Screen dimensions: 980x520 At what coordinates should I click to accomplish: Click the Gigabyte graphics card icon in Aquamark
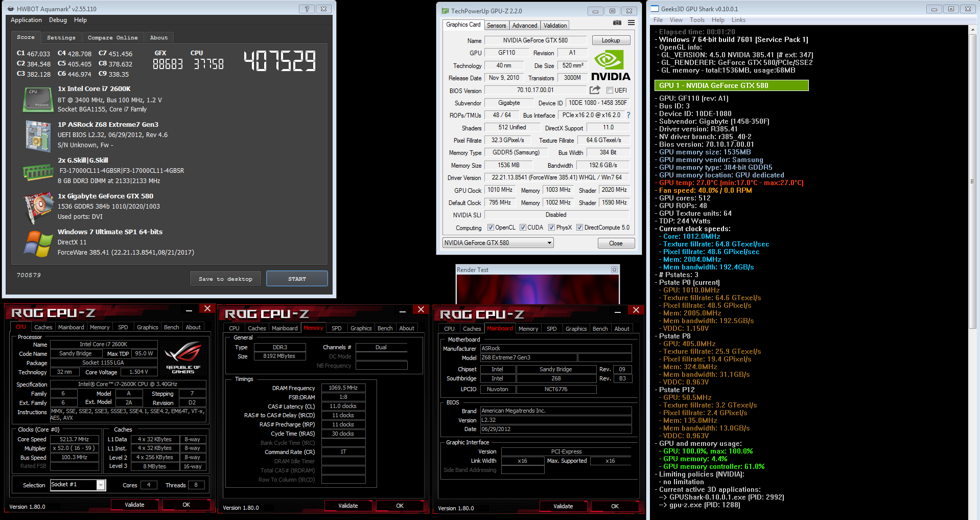pos(38,208)
